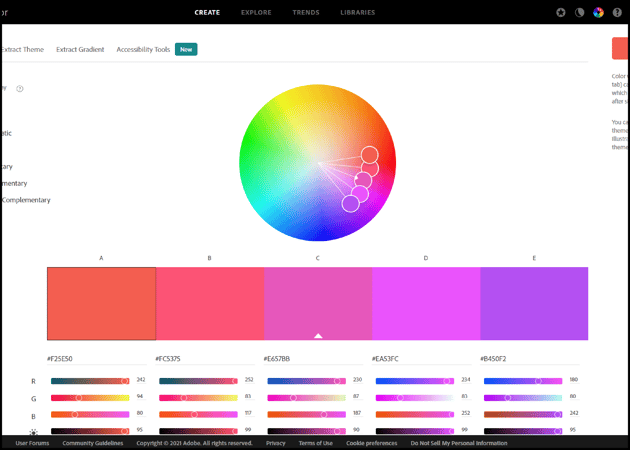Click the New badge beside Accessibility Tools
Screen dimensions: 630x450
[186, 49]
